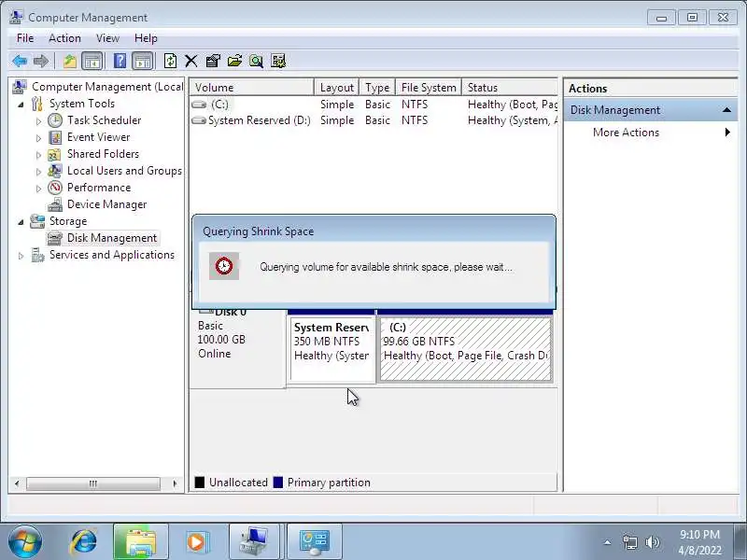Open the Action menu
Image resolution: width=747 pixels, height=560 pixels.
[x=64, y=38]
